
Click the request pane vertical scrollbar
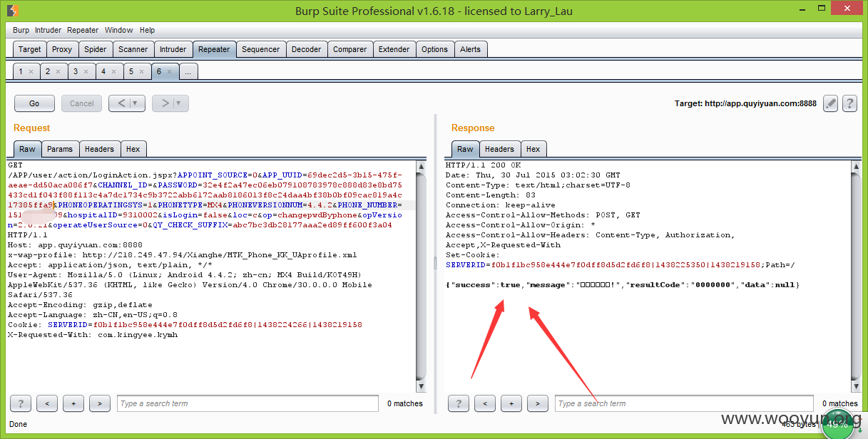(421, 277)
